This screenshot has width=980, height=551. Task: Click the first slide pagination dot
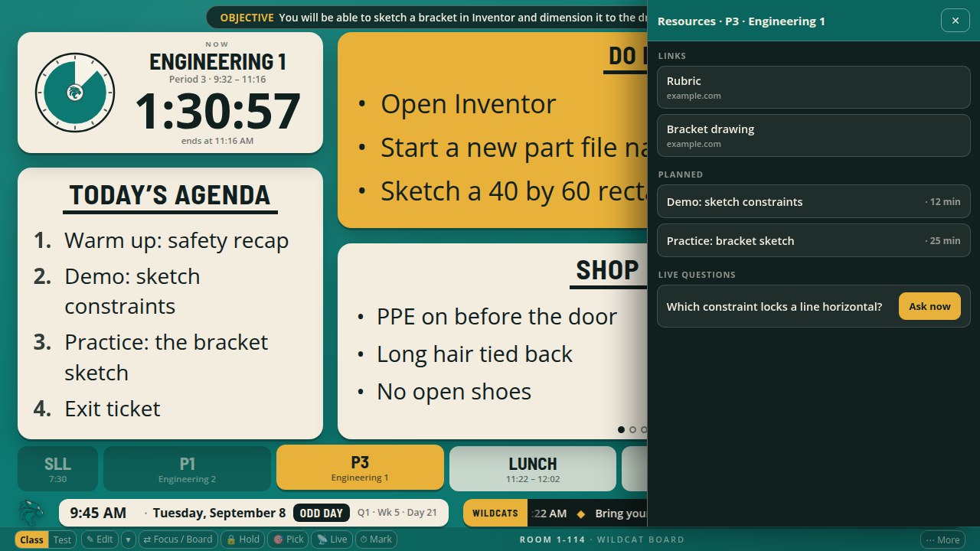pyautogui.click(x=621, y=430)
